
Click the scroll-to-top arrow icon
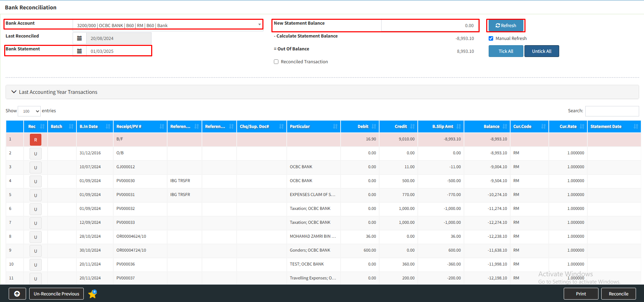click(x=17, y=294)
